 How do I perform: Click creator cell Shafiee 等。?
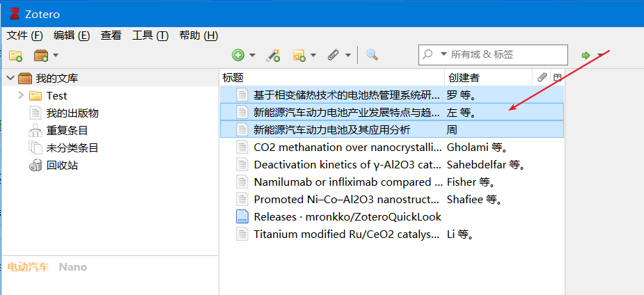pyautogui.click(x=476, y=200)
